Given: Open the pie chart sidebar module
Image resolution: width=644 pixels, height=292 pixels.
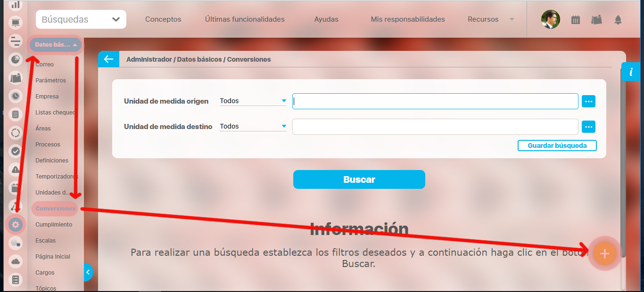Looking at the screenshot, I should point(16,59).
